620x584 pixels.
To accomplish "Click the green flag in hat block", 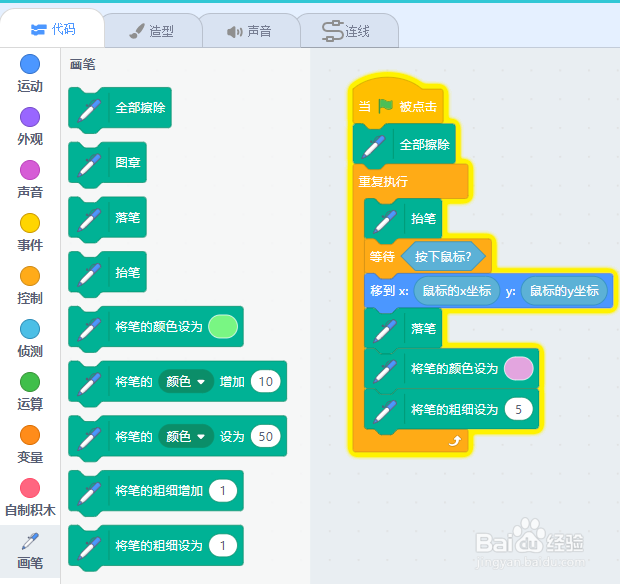I will pos(385,106).
